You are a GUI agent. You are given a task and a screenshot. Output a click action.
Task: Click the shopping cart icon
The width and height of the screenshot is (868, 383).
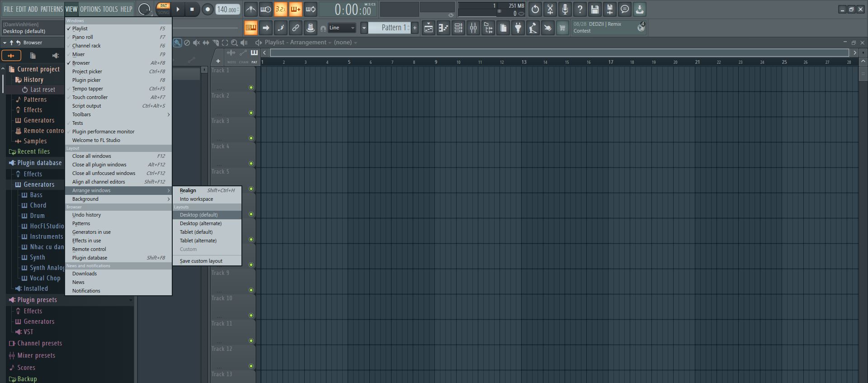(x=562, y=28)
